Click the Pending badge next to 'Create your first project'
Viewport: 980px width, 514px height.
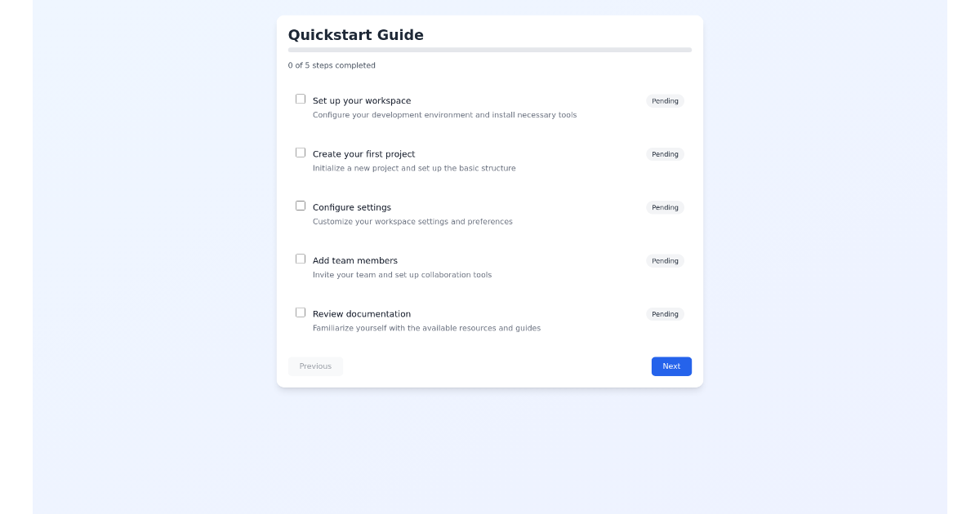click(x=665, y=154)
